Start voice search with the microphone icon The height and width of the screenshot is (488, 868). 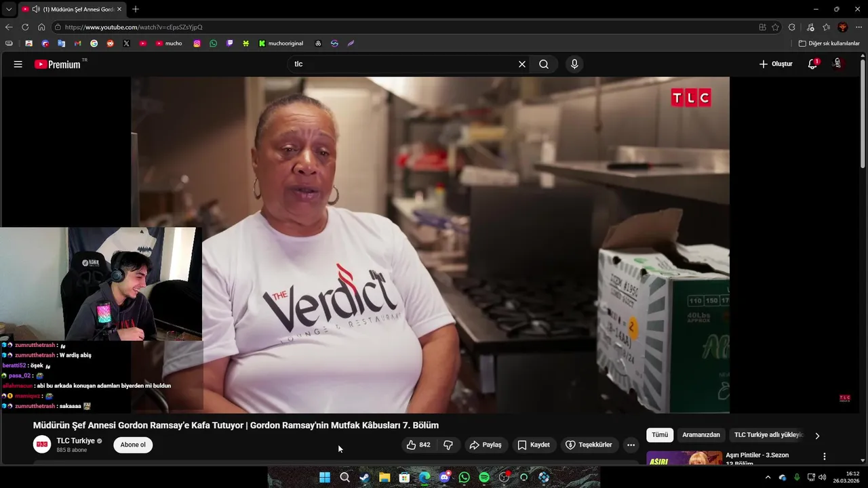574,64
